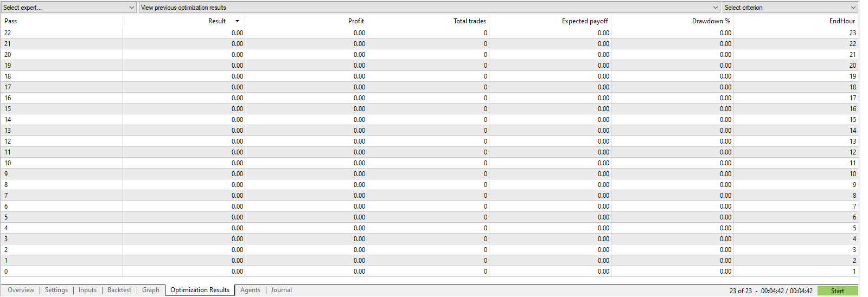Switch to the Settings tab

pos(56,290)
